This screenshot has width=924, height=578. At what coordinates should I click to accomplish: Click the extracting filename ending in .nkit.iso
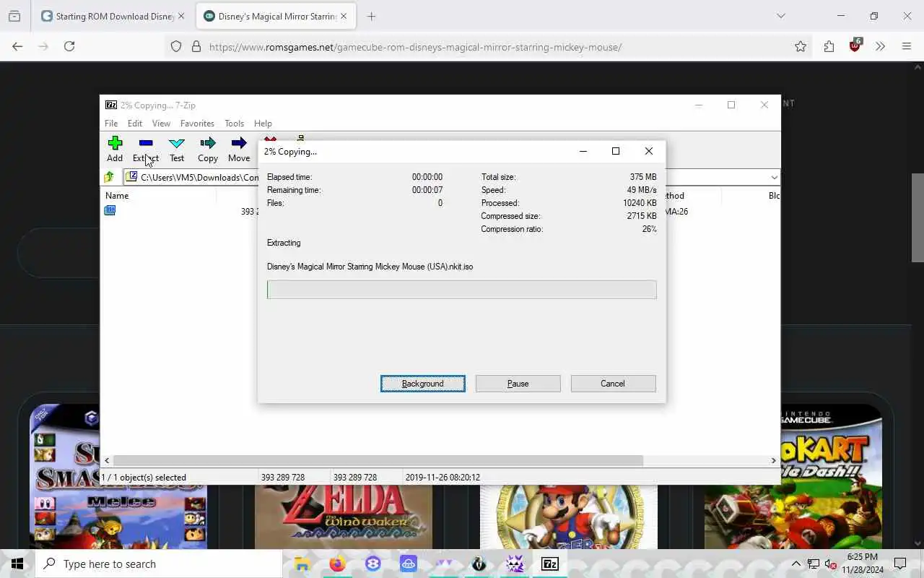(x=370, y=267)
